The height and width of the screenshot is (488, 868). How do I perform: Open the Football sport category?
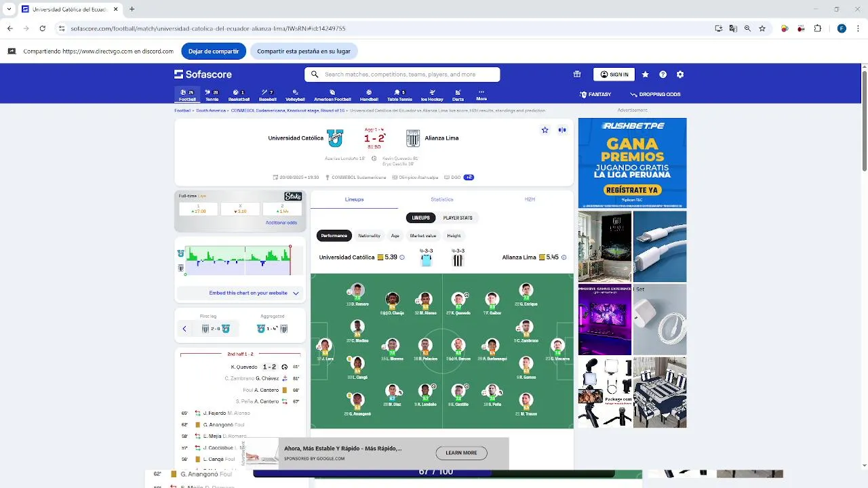pos(187,95)
